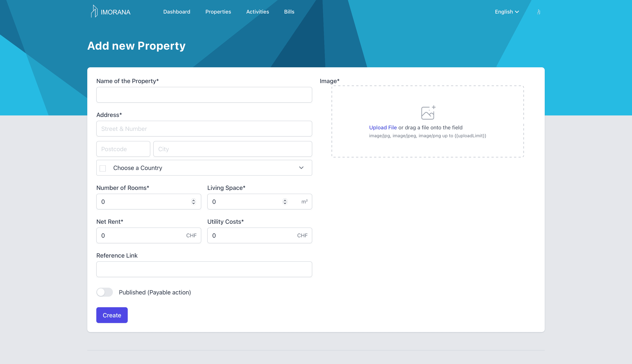This screenshot has height=364, width=632.
Task: Focus the Name of the Property field
Action: (x=204, y=95)
